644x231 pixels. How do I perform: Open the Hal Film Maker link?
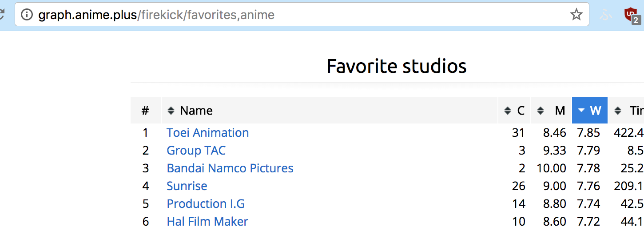pos(207,221)
